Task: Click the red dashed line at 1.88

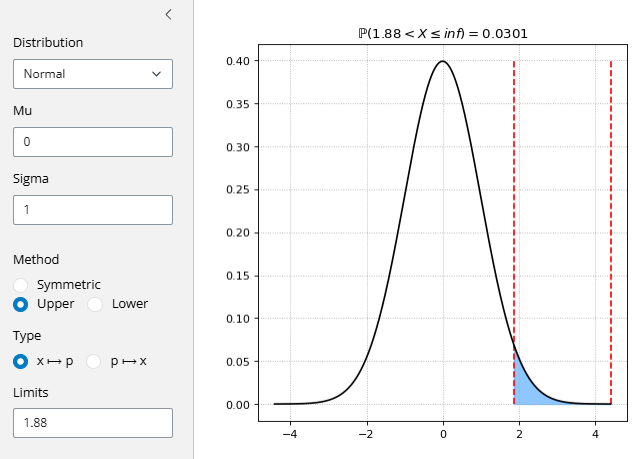Action: tap(514, 200)
